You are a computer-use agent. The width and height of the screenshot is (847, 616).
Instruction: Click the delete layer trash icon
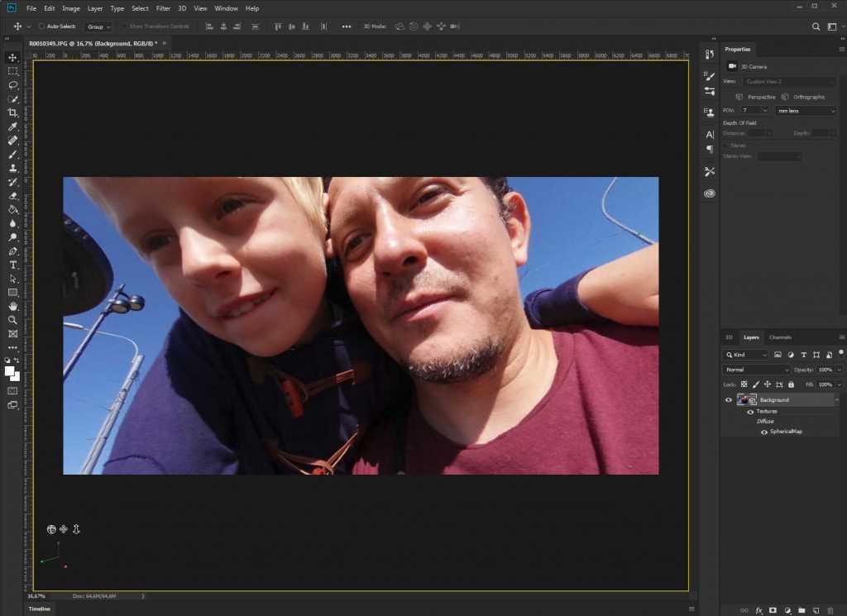(x=830, y=610)
